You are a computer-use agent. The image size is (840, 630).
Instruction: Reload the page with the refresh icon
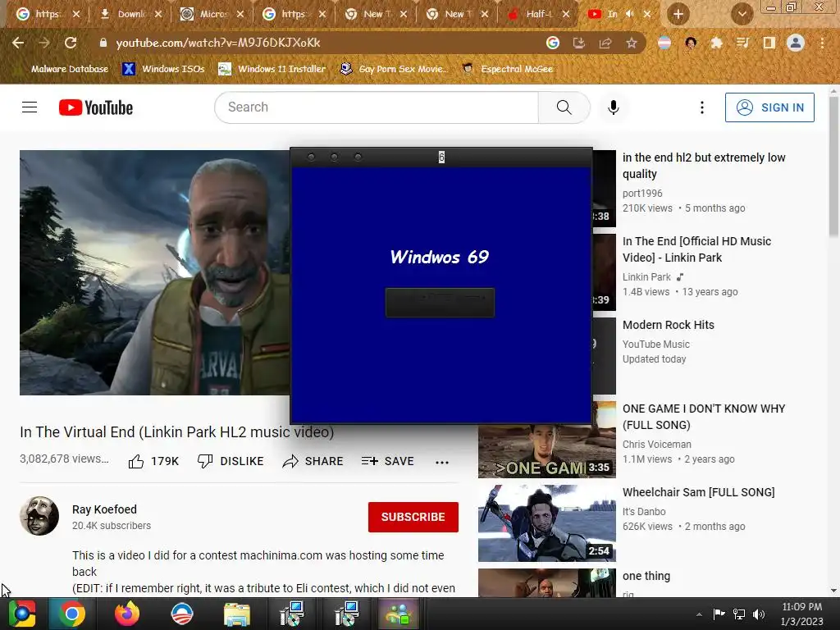[71, 43]
